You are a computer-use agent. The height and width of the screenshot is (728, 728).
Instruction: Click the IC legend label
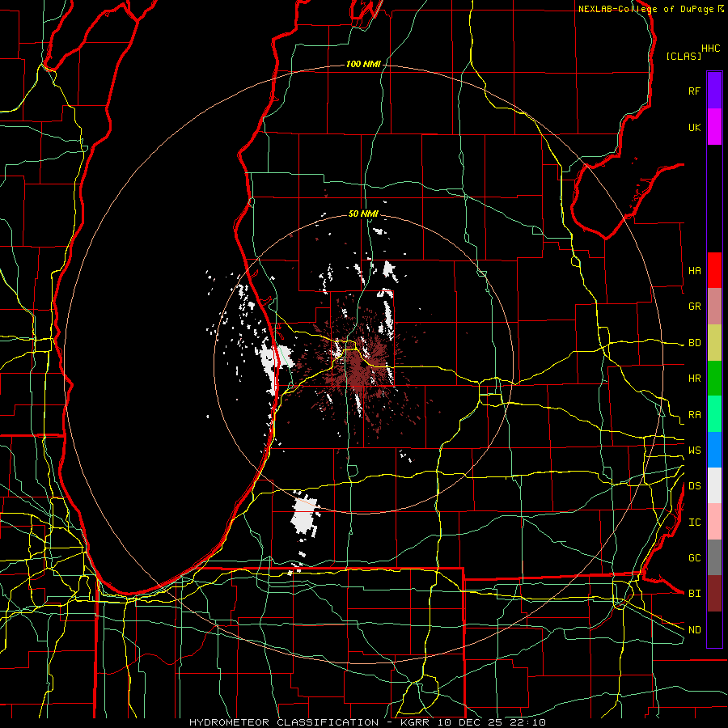(694, 523)
